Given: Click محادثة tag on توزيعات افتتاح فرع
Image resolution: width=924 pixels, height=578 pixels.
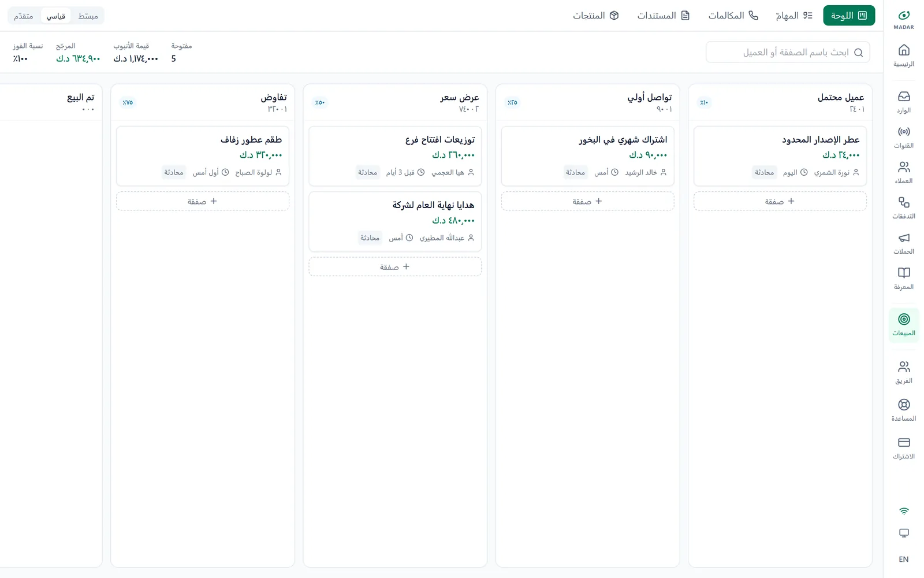Looking at the screenshot, I should pos(367,172).
